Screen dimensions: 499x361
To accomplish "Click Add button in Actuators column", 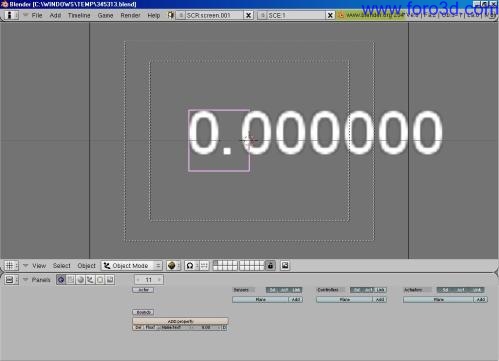I will click(481, 300).
